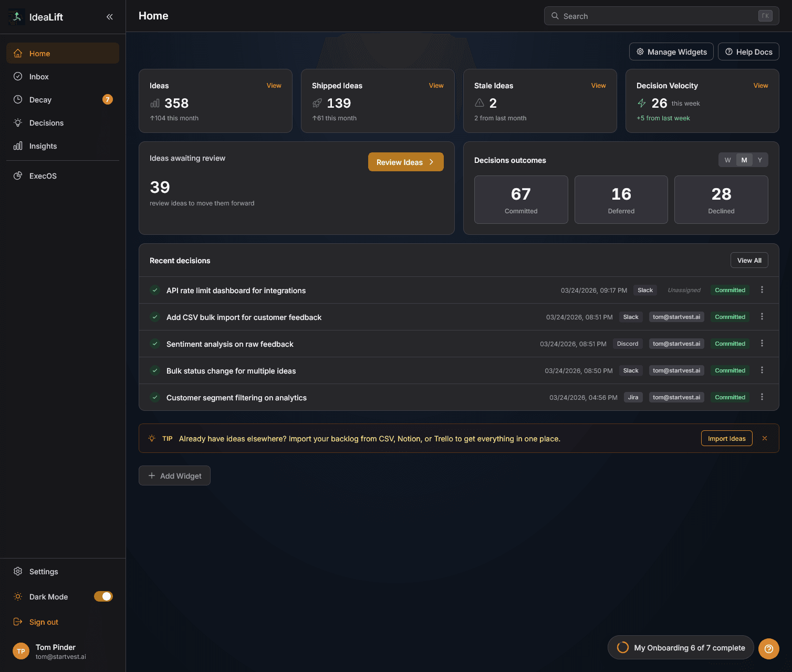
Task: Click the Import Ideas button
Action: pyautogui.click(x=727, y=438)
